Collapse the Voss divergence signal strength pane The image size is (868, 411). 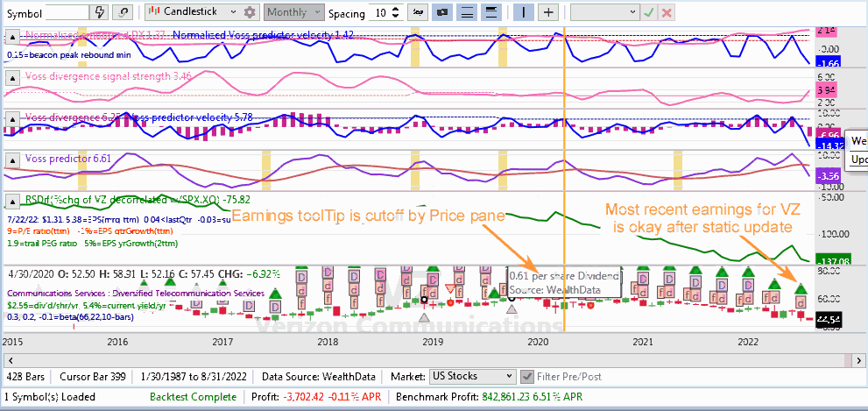tap(12, 79)
